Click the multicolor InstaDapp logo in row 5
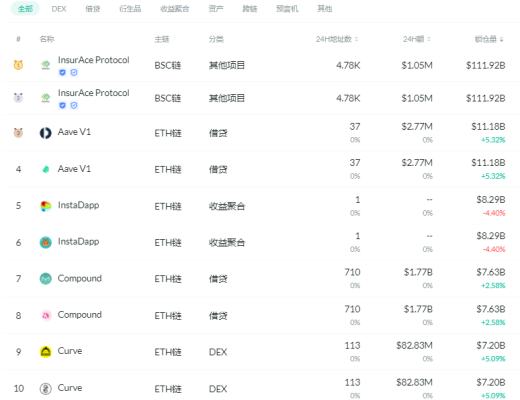 [x=46, y=206]
